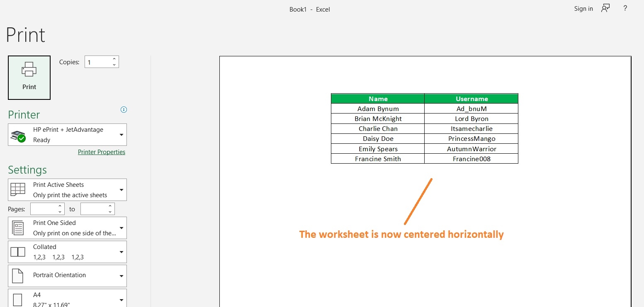Viewport: 644px width, 307px height.
Task: Click the Help question mark
Action: tap(625, 8)
